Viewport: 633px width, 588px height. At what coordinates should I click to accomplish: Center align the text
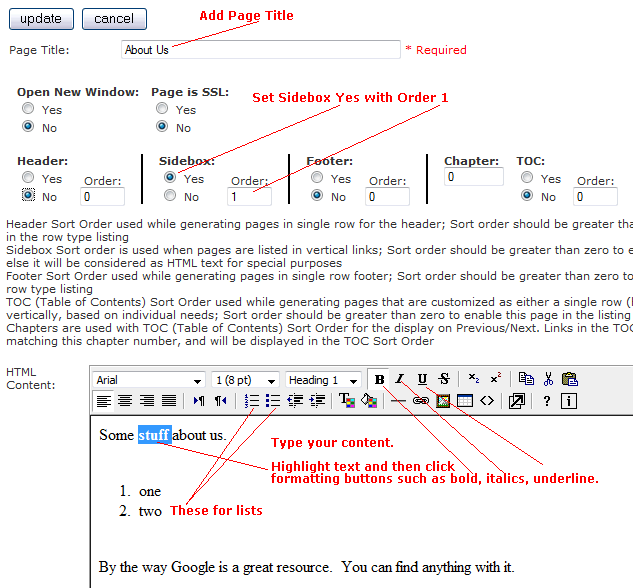click(x=125, y=401)
